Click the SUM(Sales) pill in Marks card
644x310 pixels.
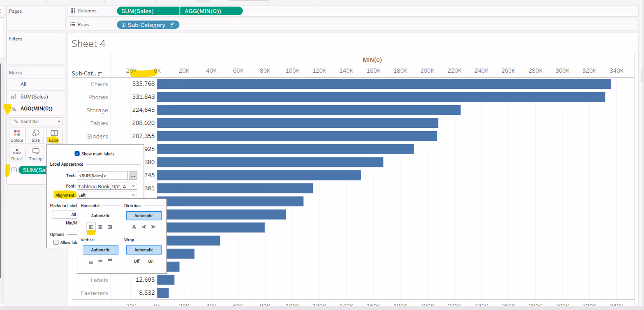pos(33,170)
